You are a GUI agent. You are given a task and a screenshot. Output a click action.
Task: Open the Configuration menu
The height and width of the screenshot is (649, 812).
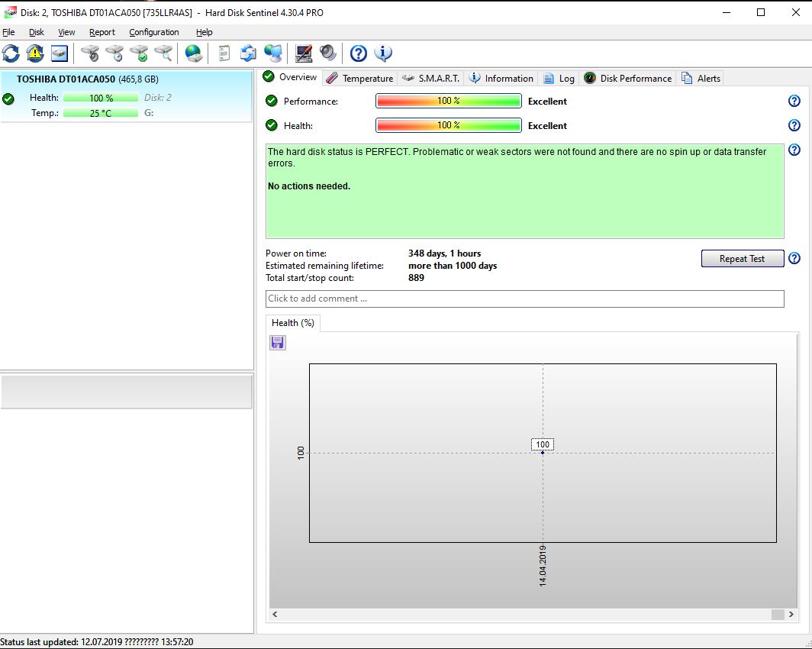(x=153, y=32)
